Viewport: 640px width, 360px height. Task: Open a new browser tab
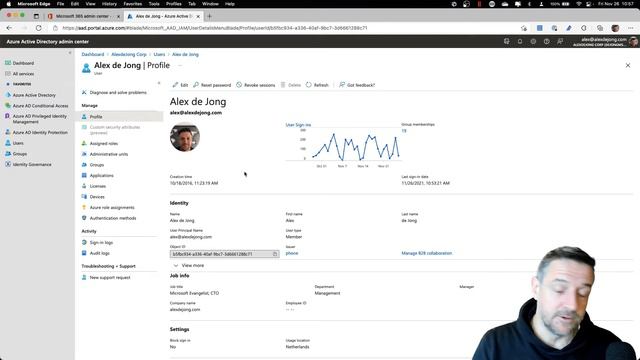[209, 16]
